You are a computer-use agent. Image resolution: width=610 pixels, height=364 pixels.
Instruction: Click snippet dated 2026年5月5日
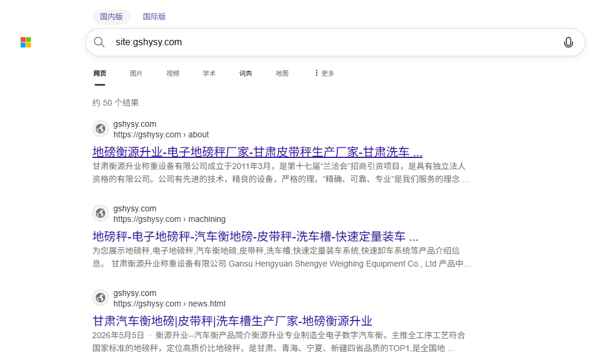click(x=279, y=342)
